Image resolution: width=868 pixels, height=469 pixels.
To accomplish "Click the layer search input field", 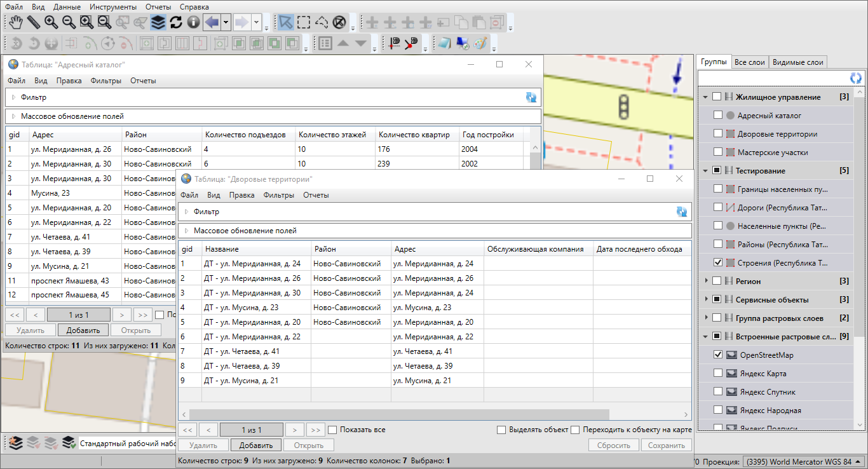I will pyautogui.click(x=773, y=78).
